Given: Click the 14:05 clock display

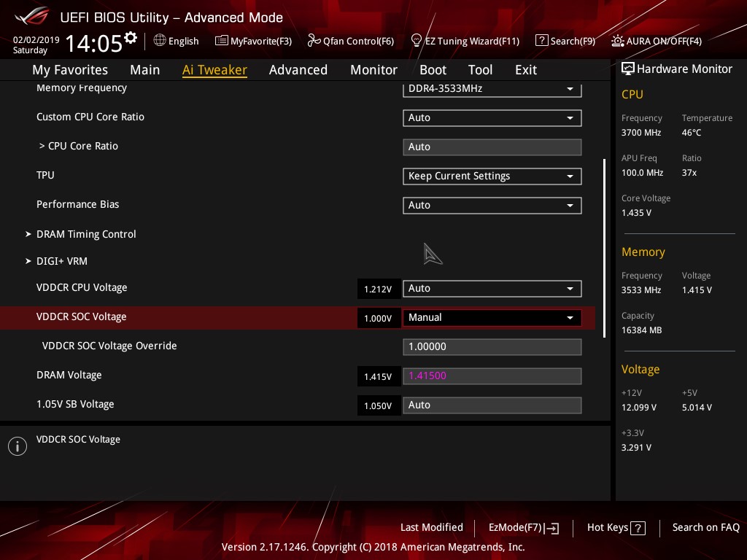Looking at the screenshot, I should click(93, 43).
